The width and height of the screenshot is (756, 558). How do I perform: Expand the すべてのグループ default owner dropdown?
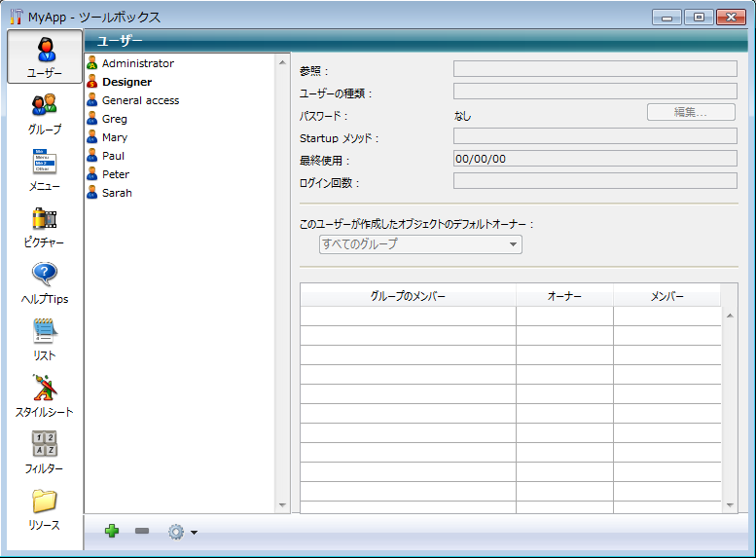point(419,244)
